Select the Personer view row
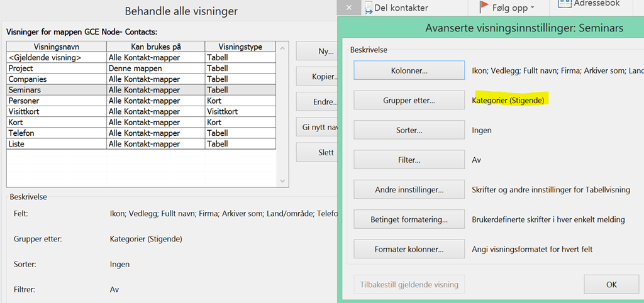644x303 pixels. (57, 101)
